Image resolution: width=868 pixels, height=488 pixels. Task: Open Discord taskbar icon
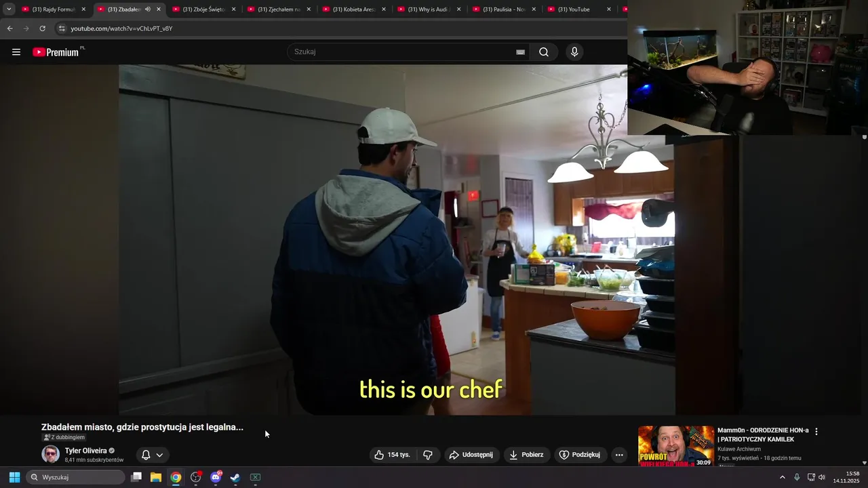coord(216,477)
